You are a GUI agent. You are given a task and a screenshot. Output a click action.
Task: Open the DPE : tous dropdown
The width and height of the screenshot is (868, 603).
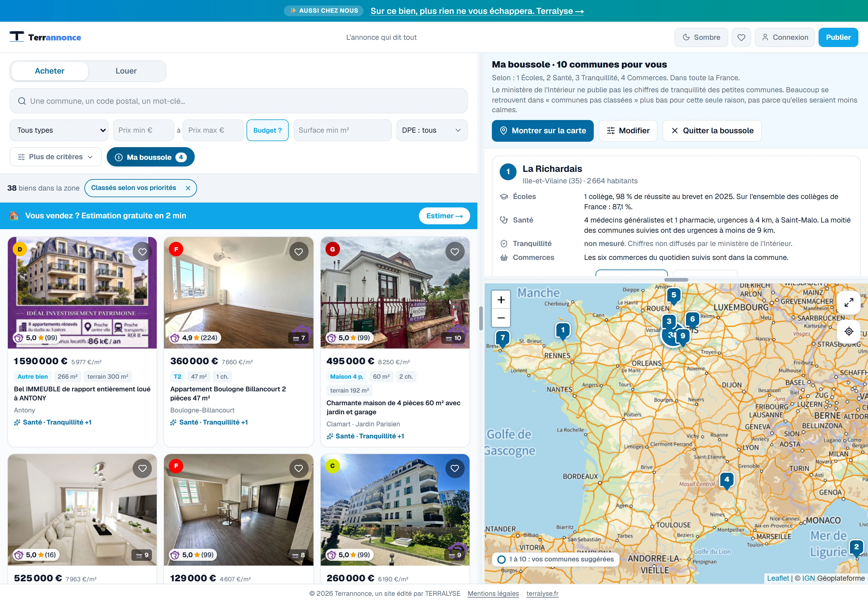point(432,130)
